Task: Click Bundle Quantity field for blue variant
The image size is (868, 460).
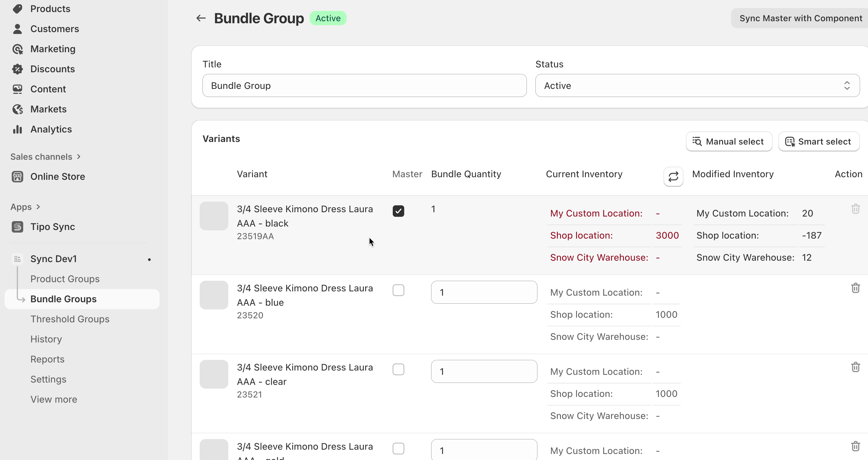Action: [x=484, y=293]
